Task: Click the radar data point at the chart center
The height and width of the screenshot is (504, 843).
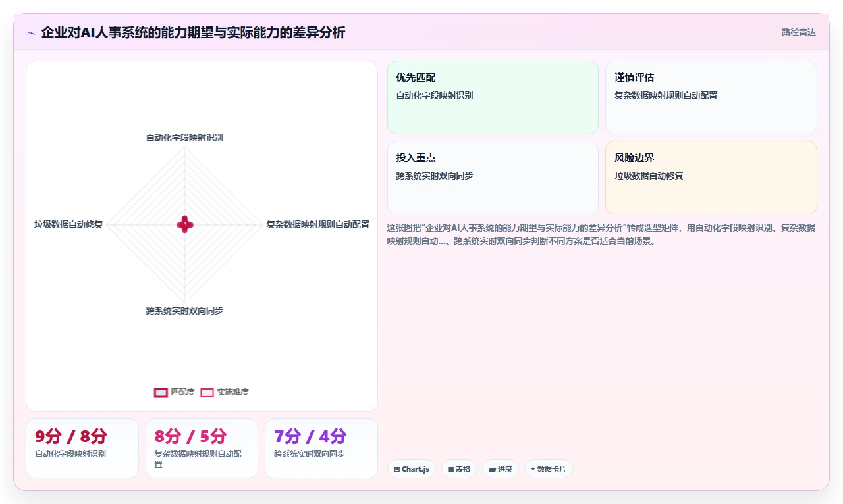Action: click(185, 224)
